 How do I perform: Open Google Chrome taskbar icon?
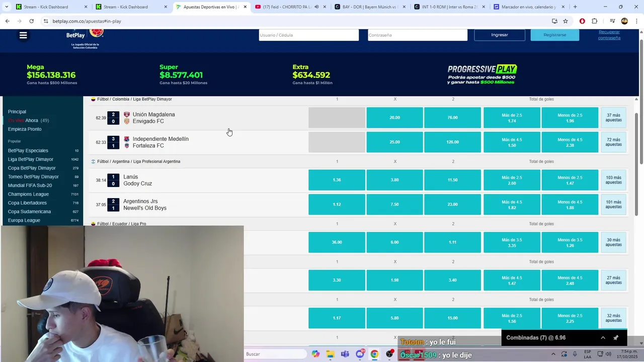[374, 354]
